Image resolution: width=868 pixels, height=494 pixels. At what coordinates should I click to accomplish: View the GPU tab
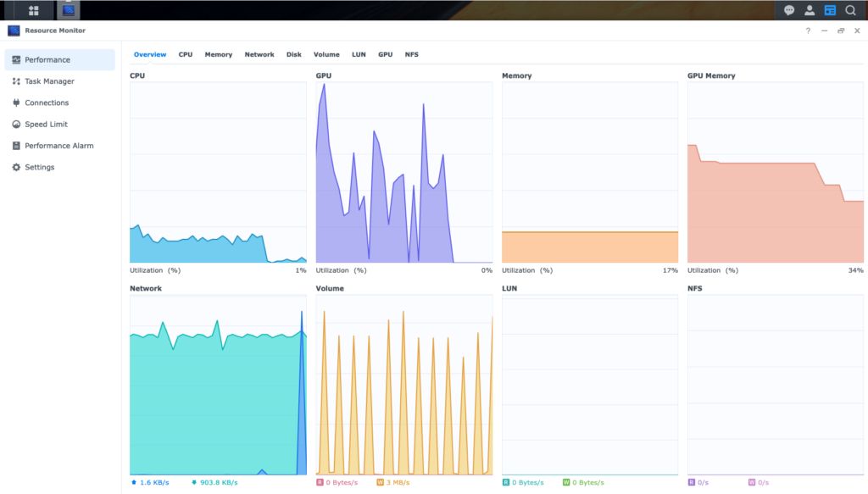(x=385, y=54)
